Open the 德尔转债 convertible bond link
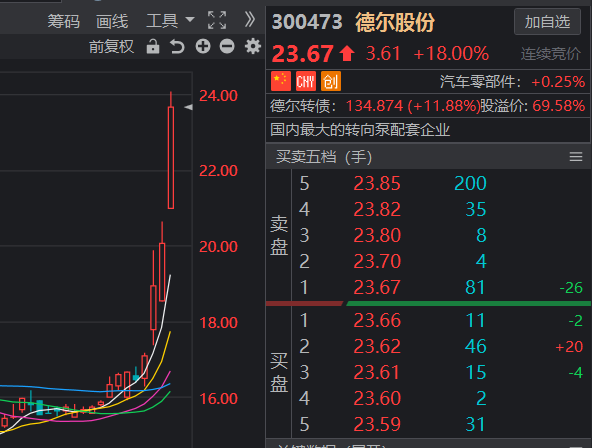 click(x=303, y=106)
